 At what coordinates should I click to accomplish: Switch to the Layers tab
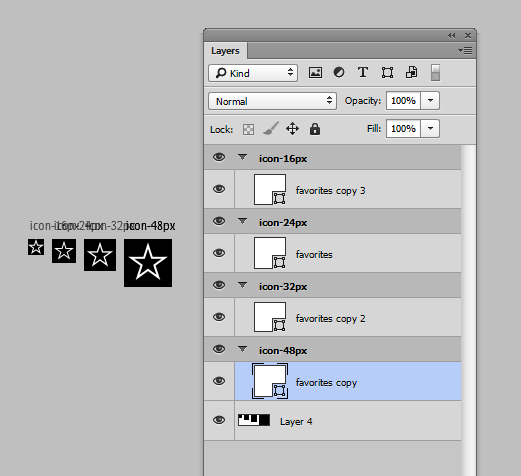click(x=225, y=51)
